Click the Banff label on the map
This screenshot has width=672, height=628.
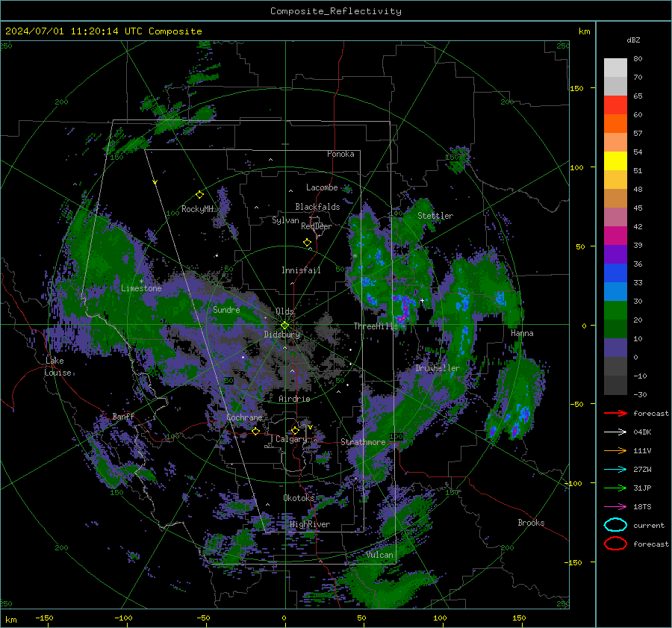click(123, 416)
